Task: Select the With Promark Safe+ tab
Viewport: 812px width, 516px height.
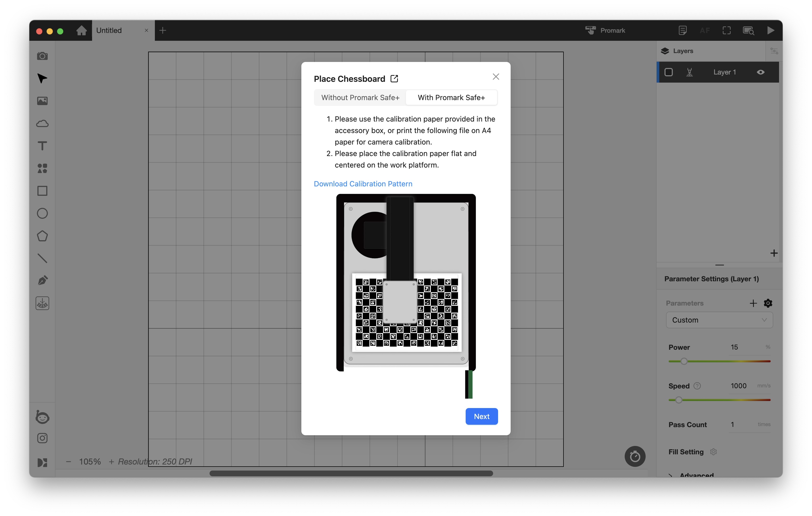Action: click(x=451, y=98)
